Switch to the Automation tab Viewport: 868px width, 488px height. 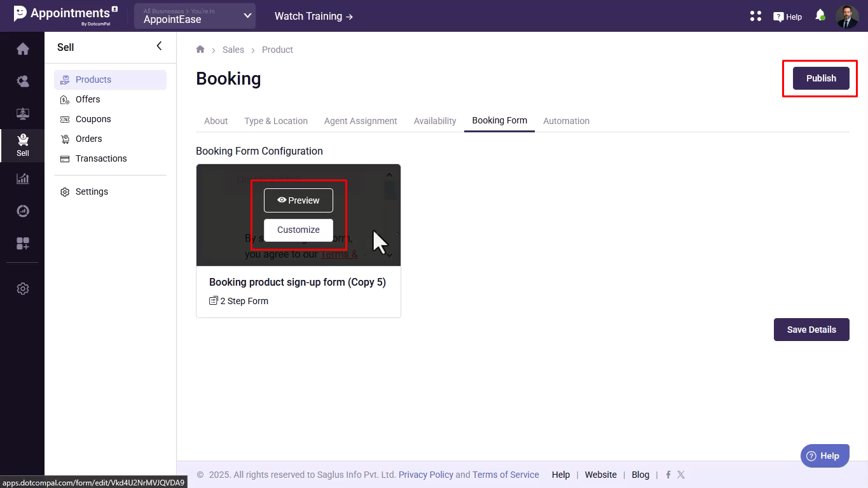click(566, 121)
